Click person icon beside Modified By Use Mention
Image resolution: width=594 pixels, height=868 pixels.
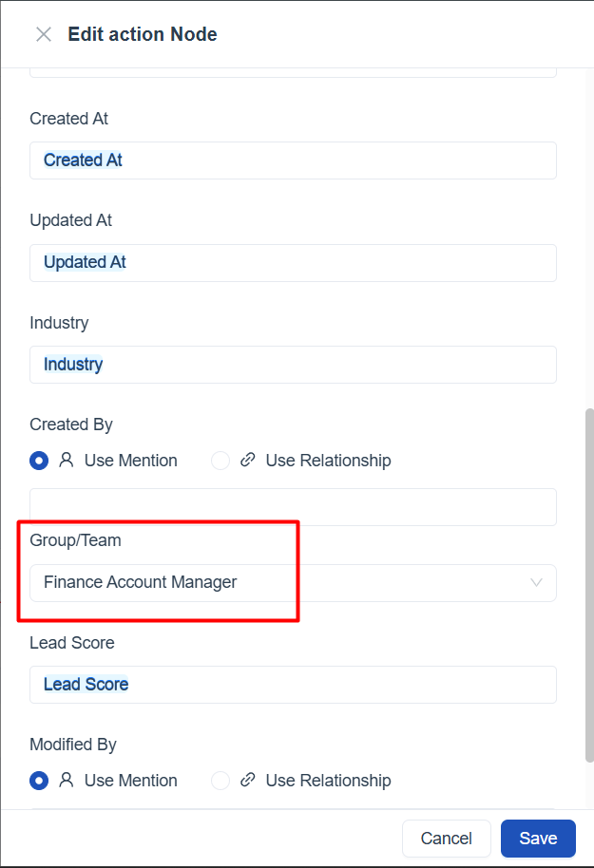67,781
